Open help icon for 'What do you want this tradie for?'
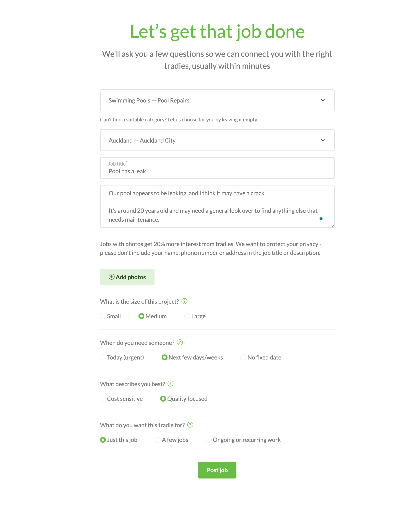The image size is (420, 505). (190, 425)
